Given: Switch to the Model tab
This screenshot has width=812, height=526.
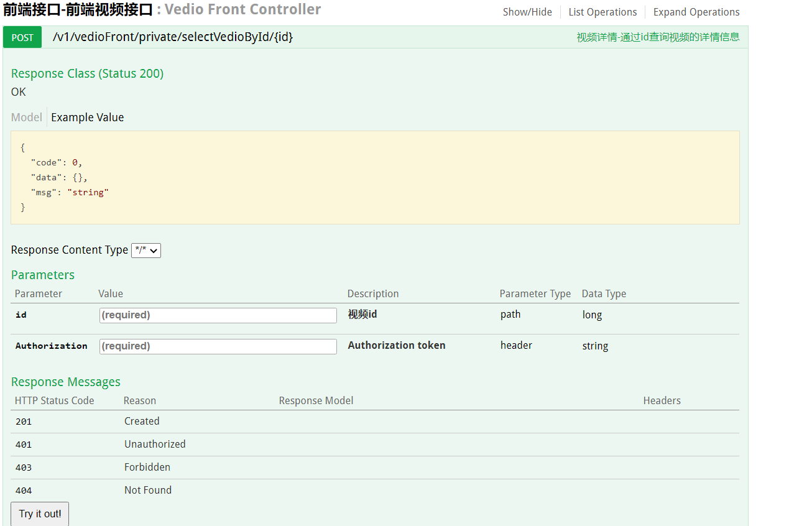Looking at the screenshot, I should [x=27, y=118].
